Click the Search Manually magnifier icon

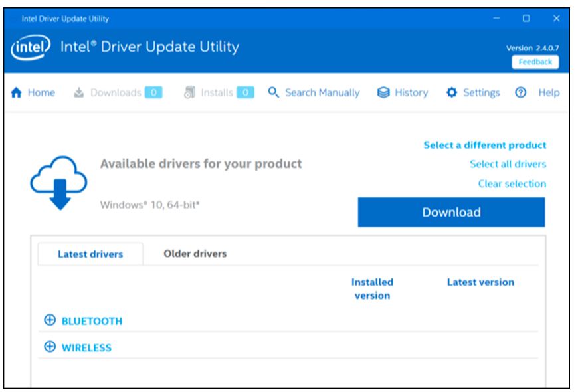[x=273, y=92]
